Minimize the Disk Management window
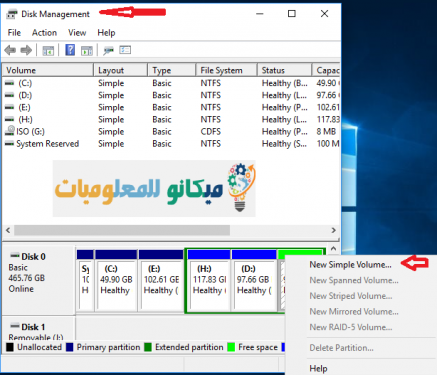The height and width of the screenshot is (375, 437). click(x=260, y=14)
